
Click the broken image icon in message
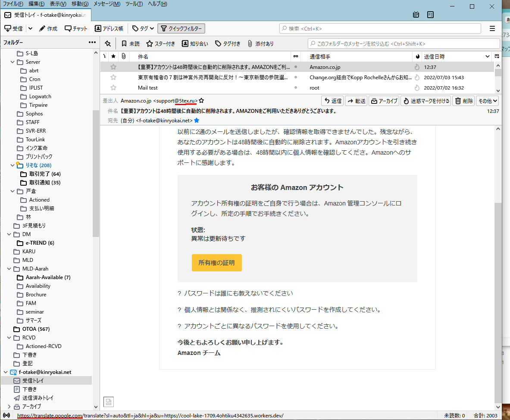109,402
